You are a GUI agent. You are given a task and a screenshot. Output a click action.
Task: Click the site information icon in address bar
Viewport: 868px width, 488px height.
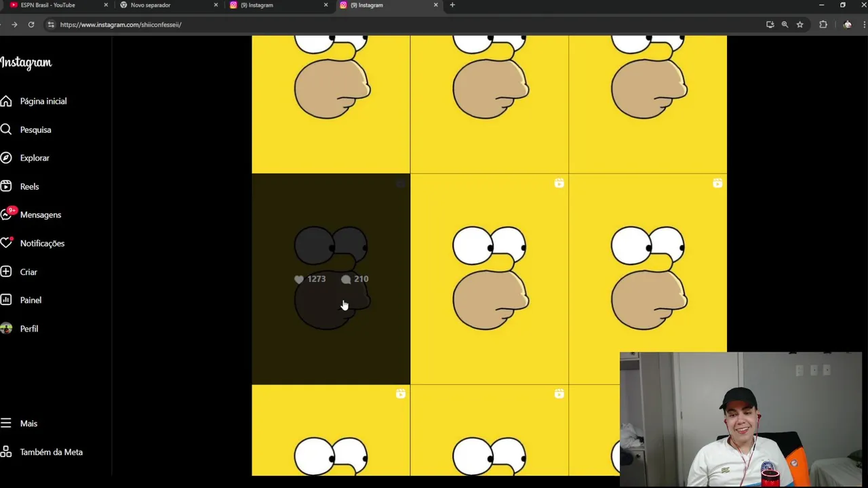point(50,24)
